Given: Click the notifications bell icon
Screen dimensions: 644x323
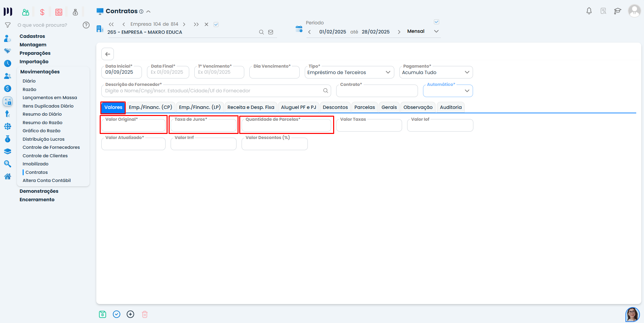Looking at the screenshot, I should pos(589,11).
